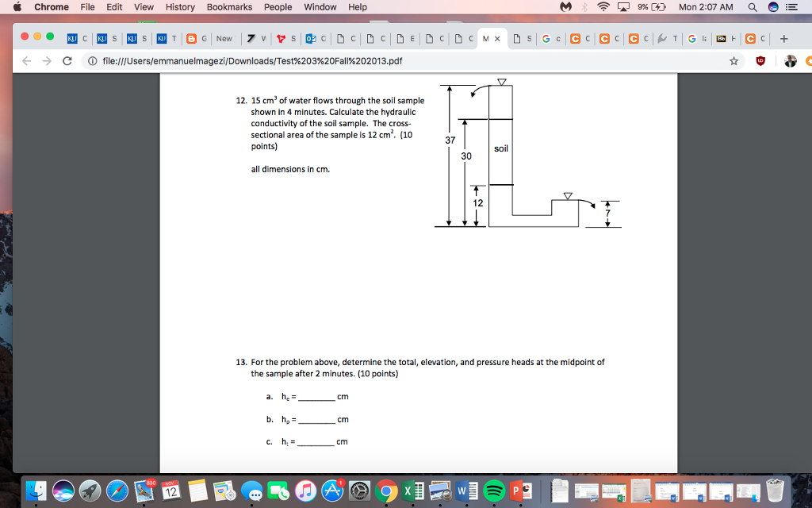Open Microsoft Excel from the Dock
Viewport: 812px width, 508px height.
[411, 492]
